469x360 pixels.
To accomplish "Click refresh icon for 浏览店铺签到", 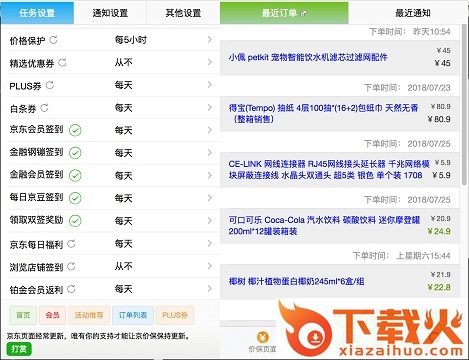I will 71,266.
